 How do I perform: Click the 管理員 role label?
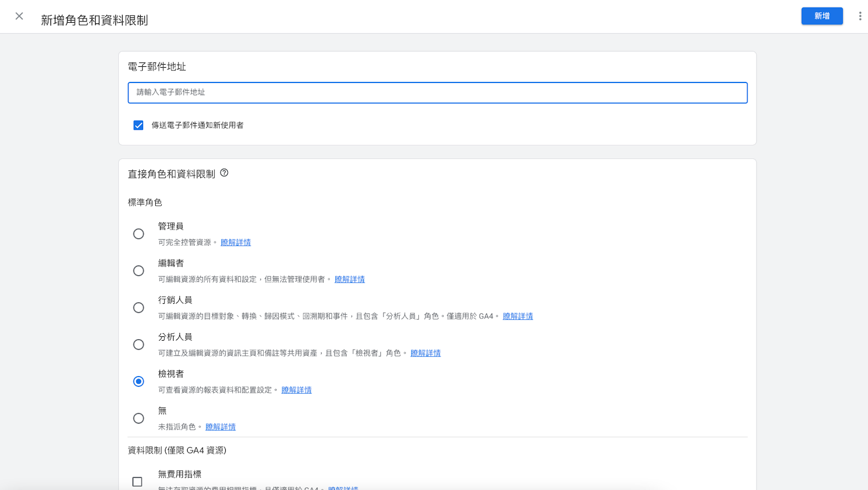tap(171, 226)
